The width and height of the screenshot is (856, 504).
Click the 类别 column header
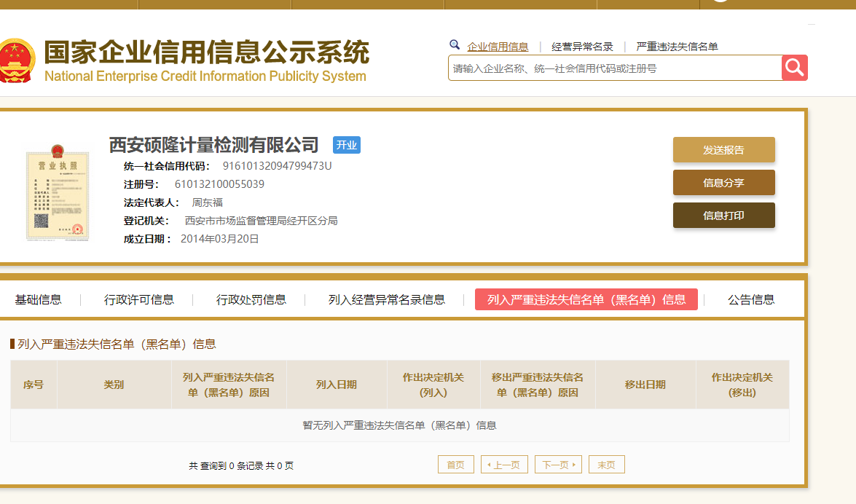coord(114,385)
